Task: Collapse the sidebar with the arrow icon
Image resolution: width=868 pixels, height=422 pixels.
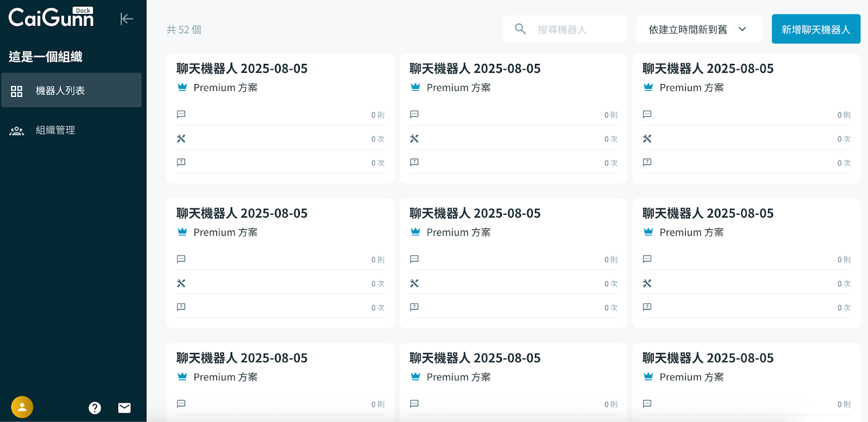Action: click(126, 19)
